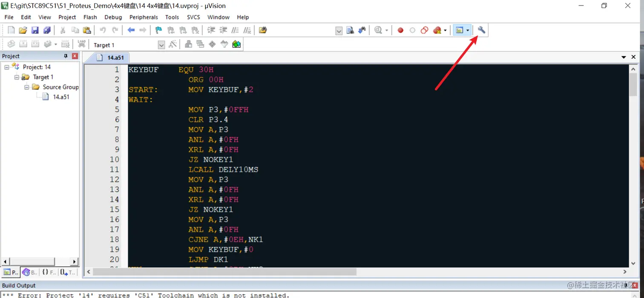Click project panel scroll right arrow
Viewport: 644px width, 298px height.
pos(75,261)
